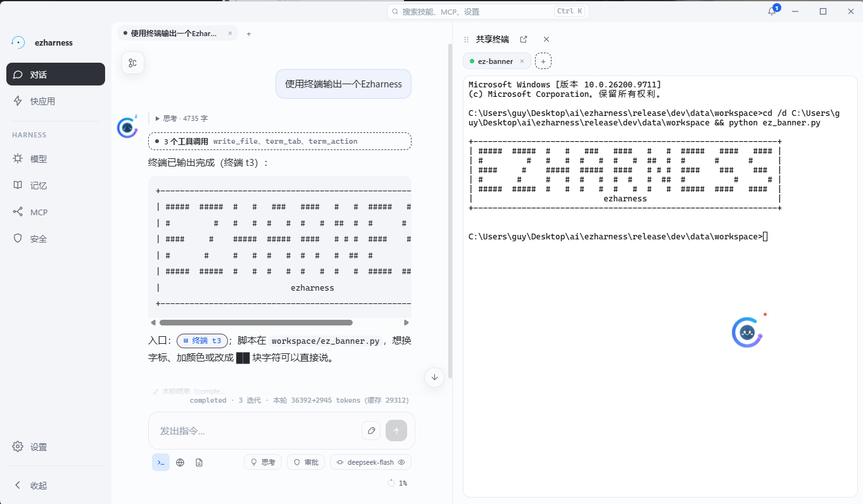Click the 1% context usage indicator
Image resolution: width=863 pixels, height=504 pixels.
(x=398, y=483)
